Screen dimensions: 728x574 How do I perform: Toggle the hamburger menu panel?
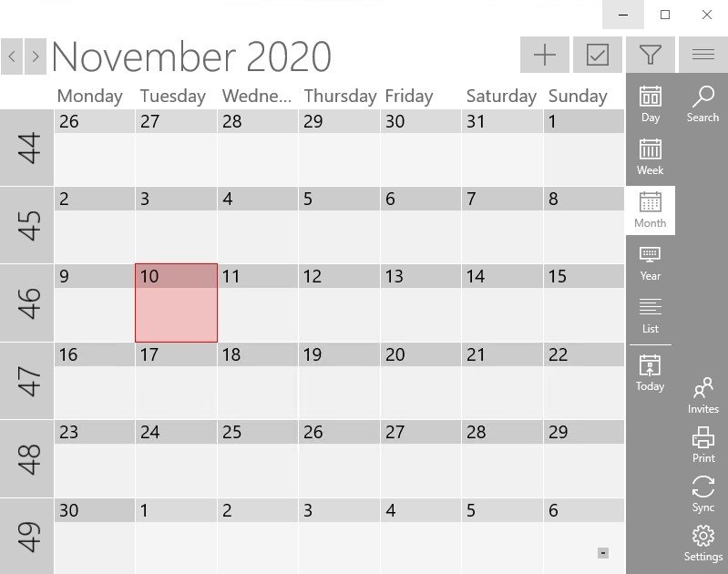click(x=702, y=56)
